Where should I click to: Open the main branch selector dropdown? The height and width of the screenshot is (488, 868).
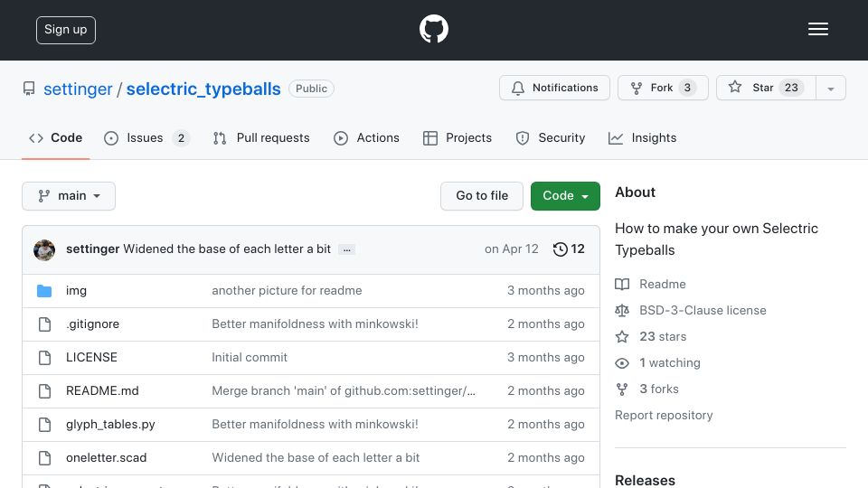pyautogui.click(x=69, y=196)
